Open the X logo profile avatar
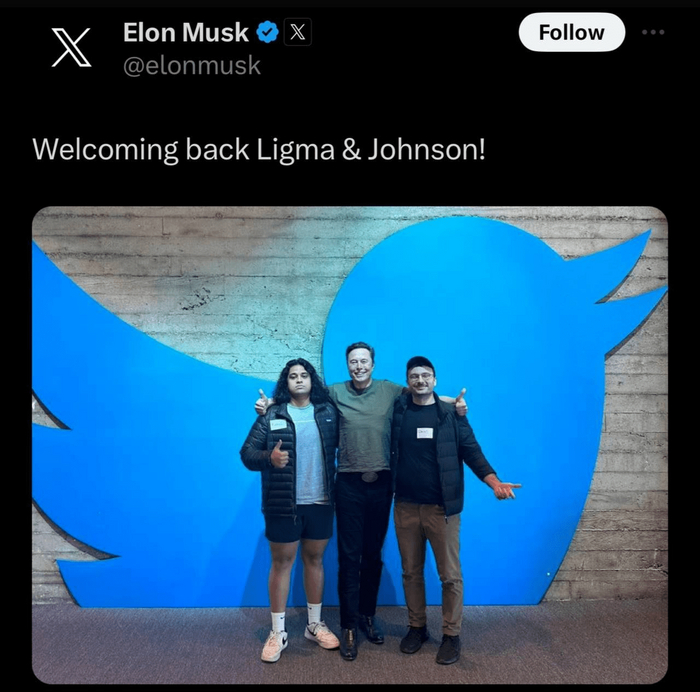 point(71,47)
